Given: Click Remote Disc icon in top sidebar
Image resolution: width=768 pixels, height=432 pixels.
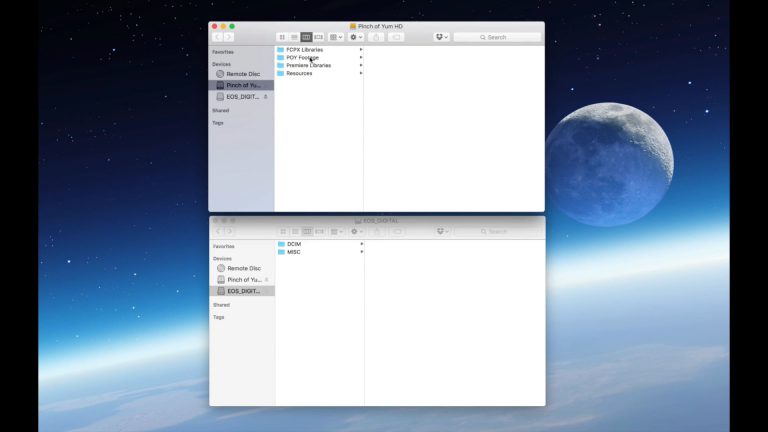Looking at the screenshot, I should click(220, 74).
